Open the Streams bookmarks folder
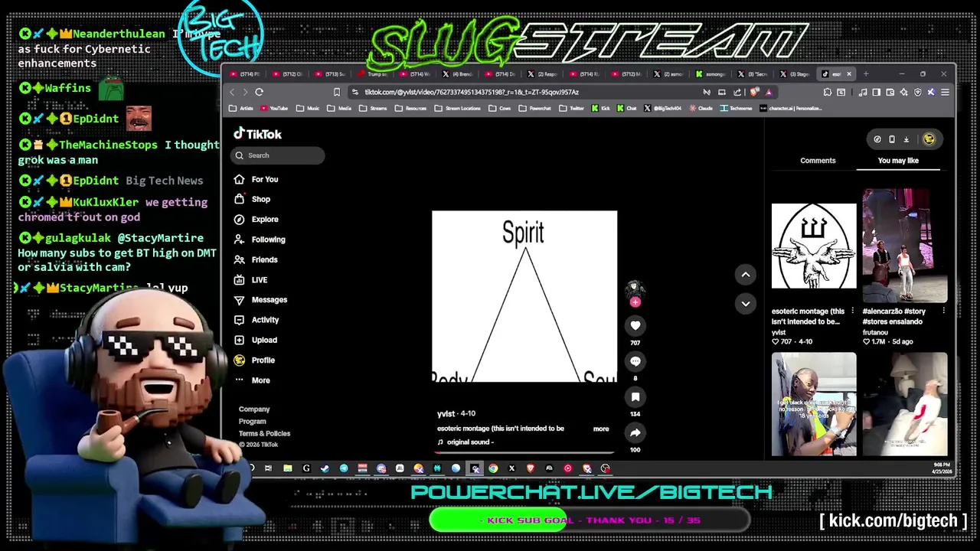This screenshot has width=980, height=551. tap(373, 109)
